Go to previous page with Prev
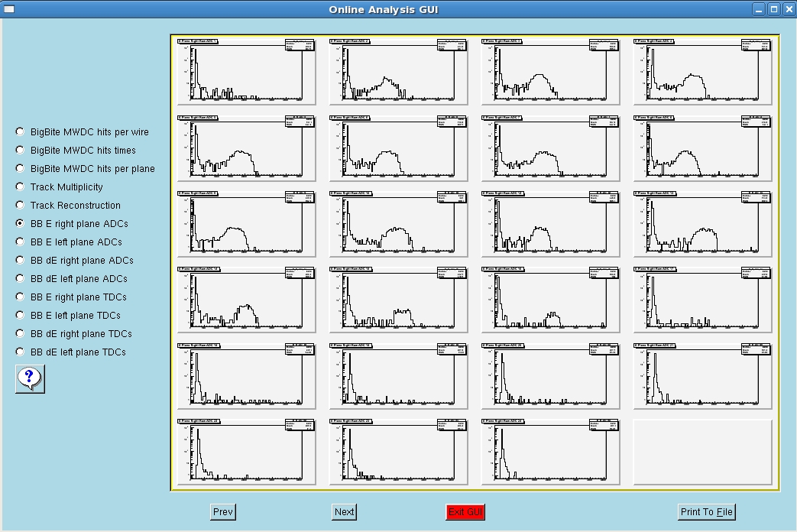This screenshot has width=797, height=532. 222,511
